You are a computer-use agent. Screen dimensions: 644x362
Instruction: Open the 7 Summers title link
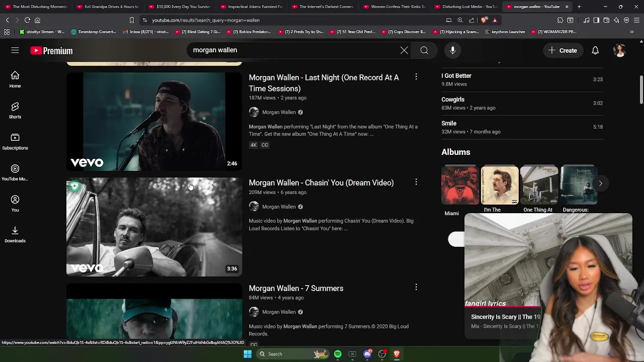296,288
